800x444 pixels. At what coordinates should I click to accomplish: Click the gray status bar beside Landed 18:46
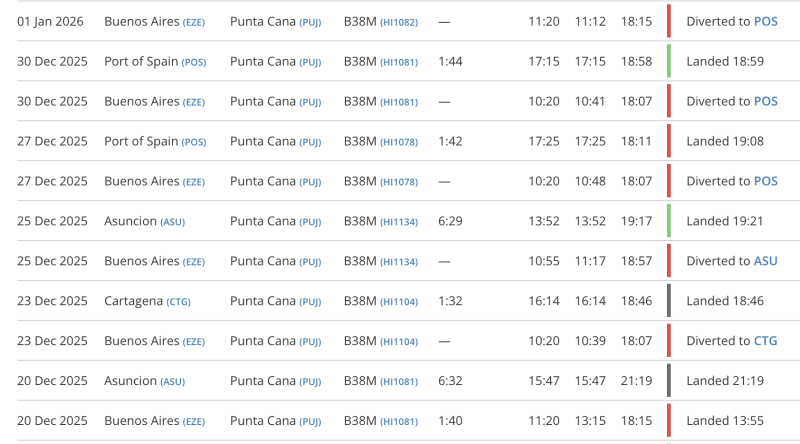click(x=668, y=301)
